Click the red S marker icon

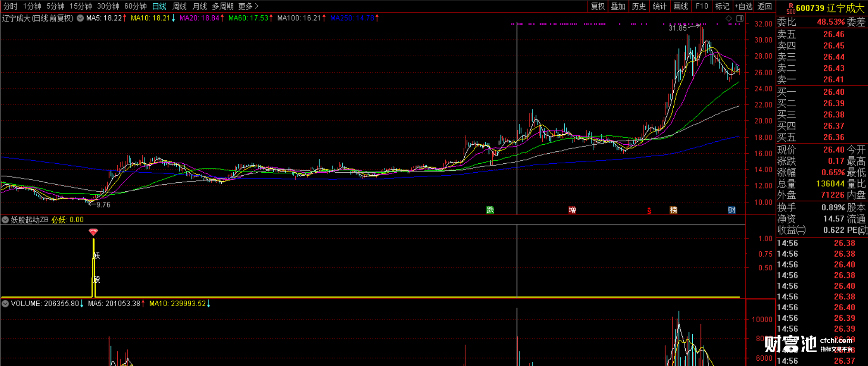[649, 211]
